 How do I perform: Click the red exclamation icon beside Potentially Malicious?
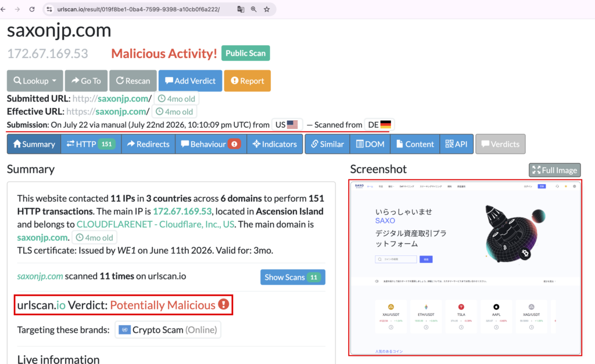[x=224, y=304]
